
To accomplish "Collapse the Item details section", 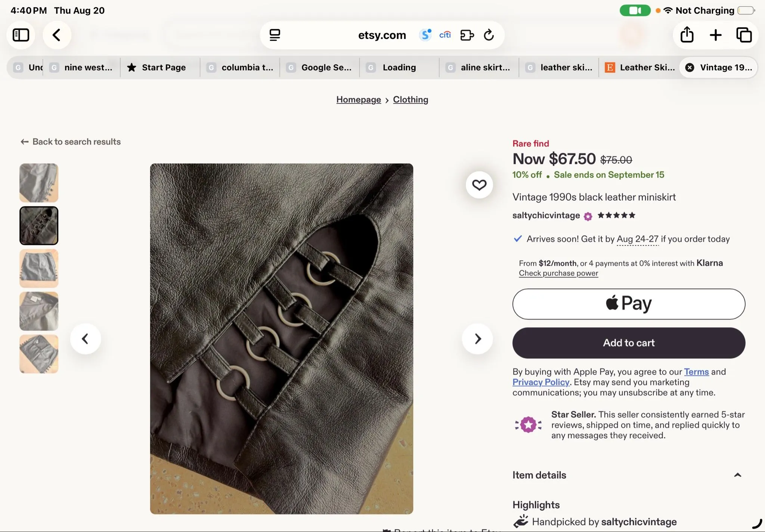I will point(737,475).
